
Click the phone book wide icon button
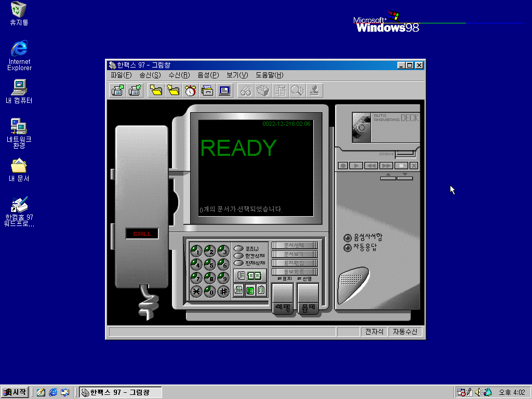click(250, 276)
